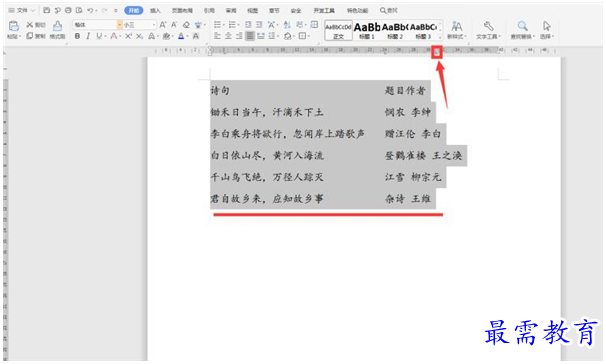
Task: Apply bullet list formatting
Action: (x=217, y=25)
